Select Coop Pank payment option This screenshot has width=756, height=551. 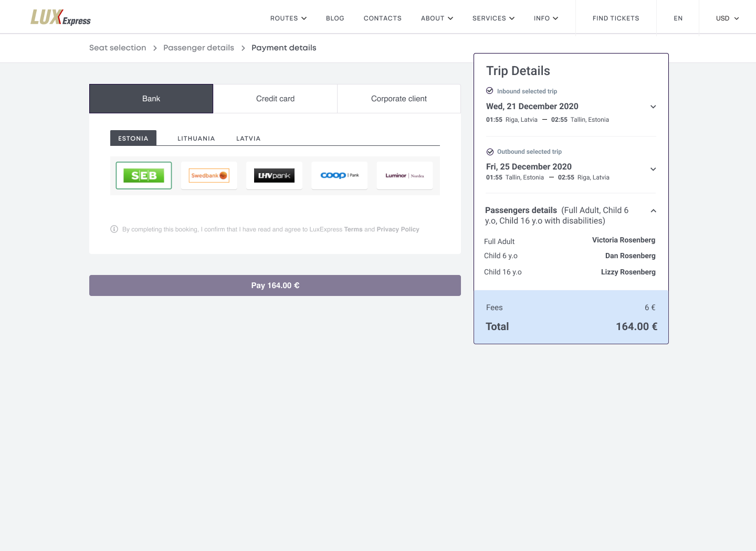pyautogui.click(x=339, y=175)
